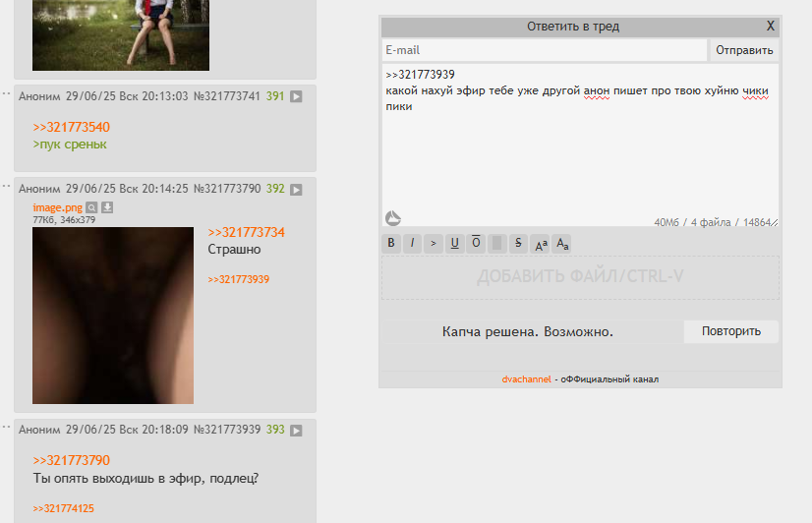Screen dimensions: 812x523
Task: Click the hide dots beside post 391
Action: (6, 93)
